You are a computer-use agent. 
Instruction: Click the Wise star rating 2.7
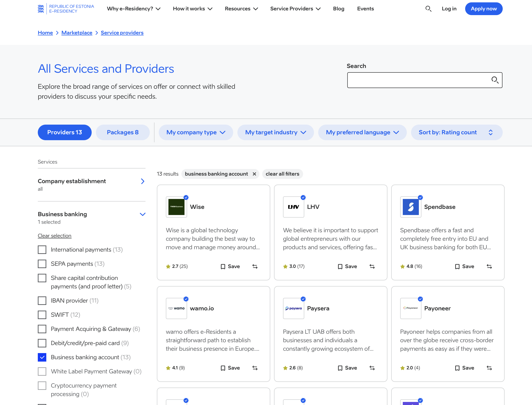point(177,266)
